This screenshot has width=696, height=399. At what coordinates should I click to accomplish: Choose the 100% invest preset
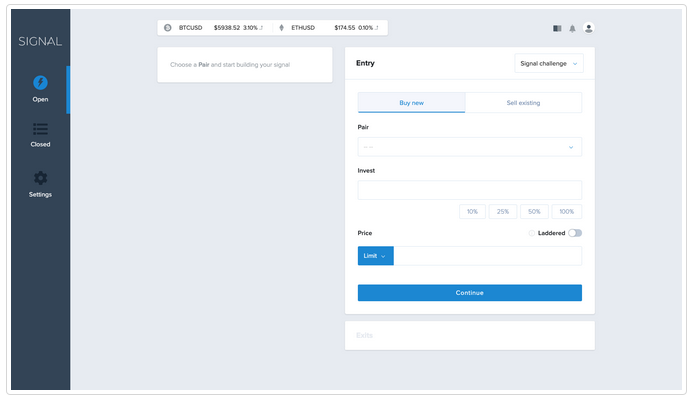(x=566, y=211)
